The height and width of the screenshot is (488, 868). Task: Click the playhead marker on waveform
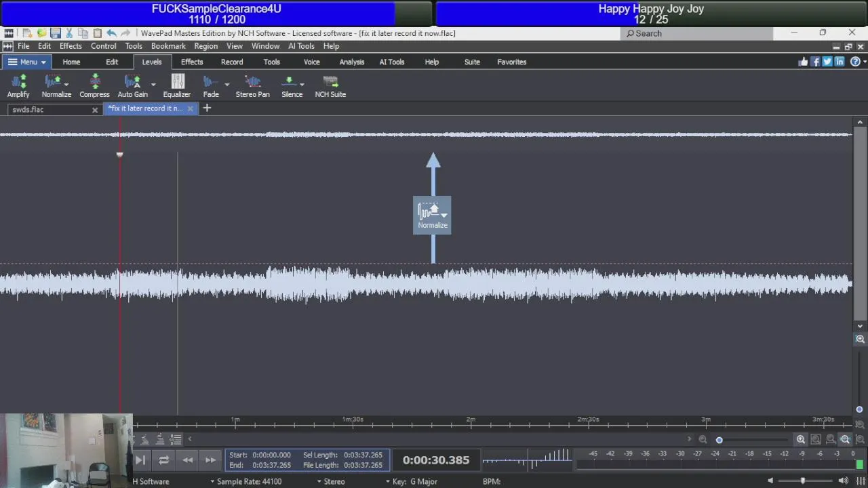point(120,155)
